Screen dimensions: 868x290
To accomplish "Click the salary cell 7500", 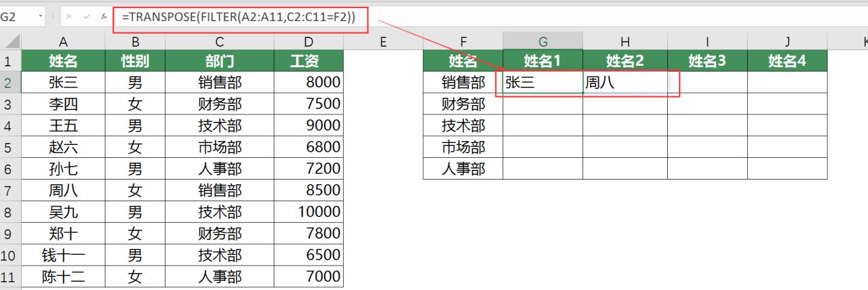I will (309, 104).
